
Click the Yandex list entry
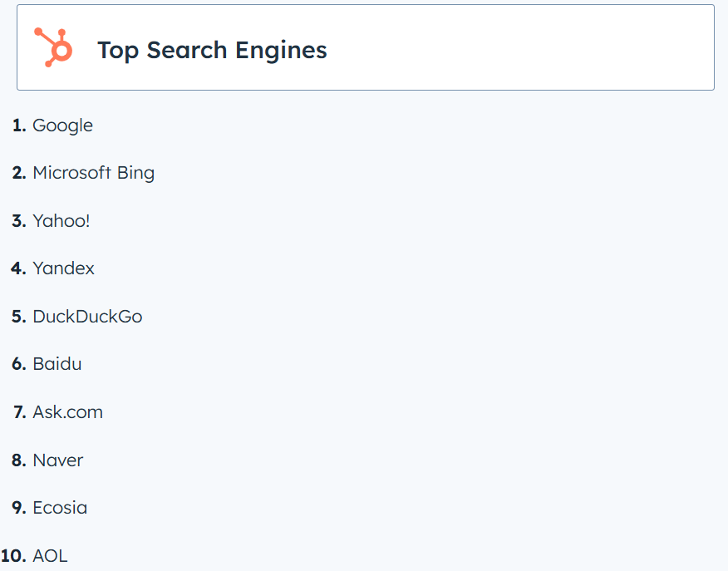coord(63,268)
